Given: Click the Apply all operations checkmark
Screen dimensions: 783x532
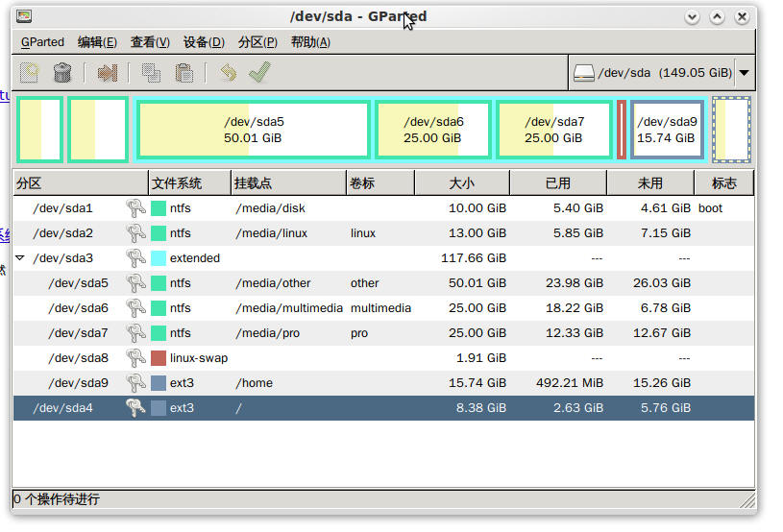Looking at the screenshot, I should click(259, 72).
